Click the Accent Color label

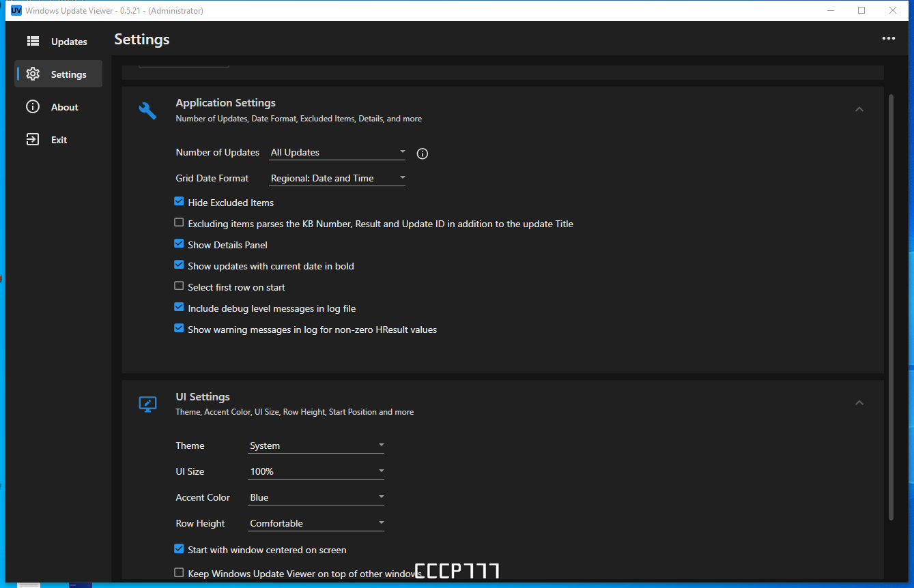pyautogui.click(x=203, y=497)
